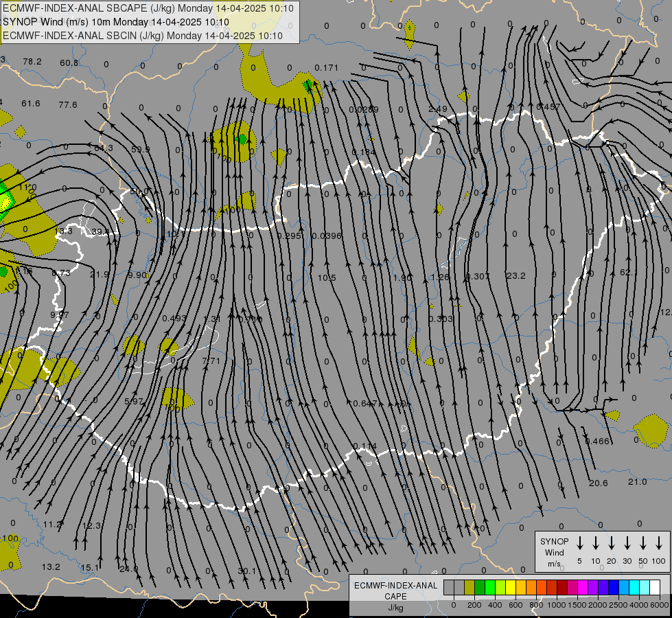Click the 400 tick label on CAPE scale

(x=495, y=605)
